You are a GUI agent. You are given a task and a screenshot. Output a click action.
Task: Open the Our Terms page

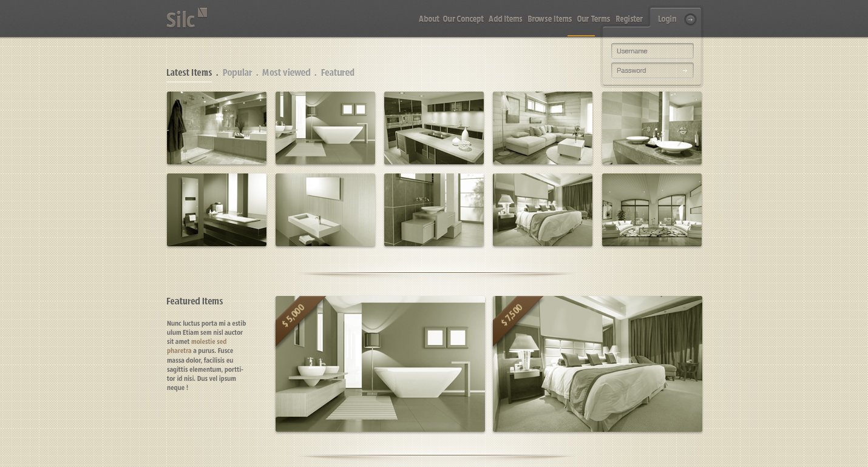[x=593, y=19]
